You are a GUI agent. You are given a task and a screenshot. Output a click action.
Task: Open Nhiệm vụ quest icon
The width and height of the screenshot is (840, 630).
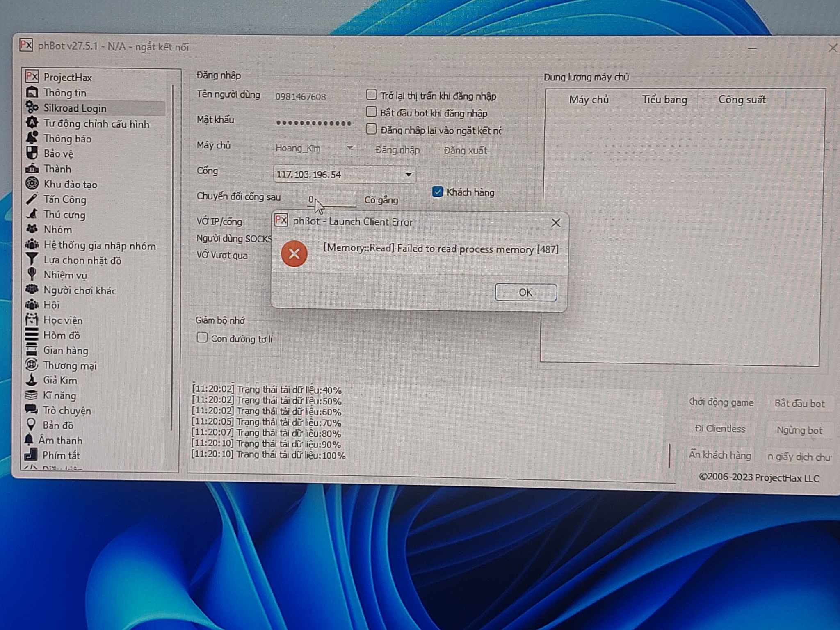tap(32, 274)
